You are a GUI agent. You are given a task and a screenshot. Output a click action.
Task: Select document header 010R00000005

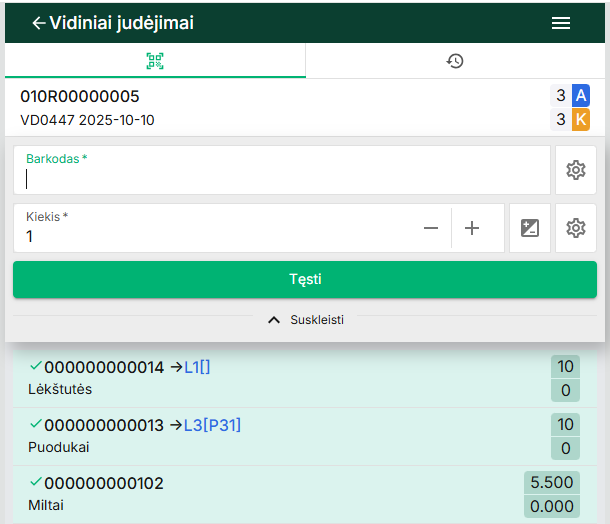(80, 97)
